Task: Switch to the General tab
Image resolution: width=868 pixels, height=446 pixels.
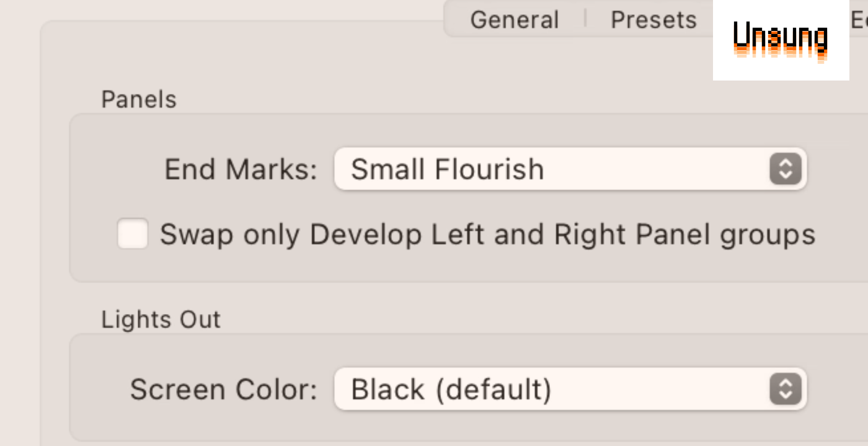Action: click(514, 20)
